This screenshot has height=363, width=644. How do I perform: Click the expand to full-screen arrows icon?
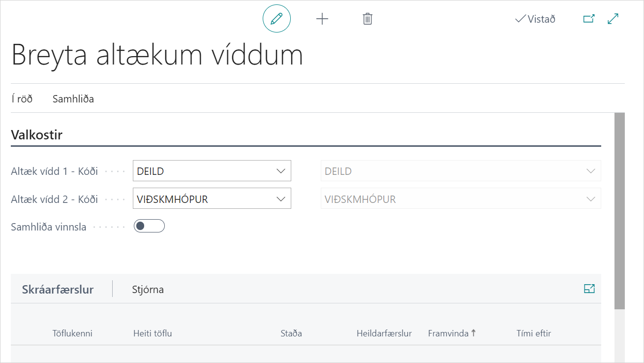pyautogui.click(x=613, y=19)
